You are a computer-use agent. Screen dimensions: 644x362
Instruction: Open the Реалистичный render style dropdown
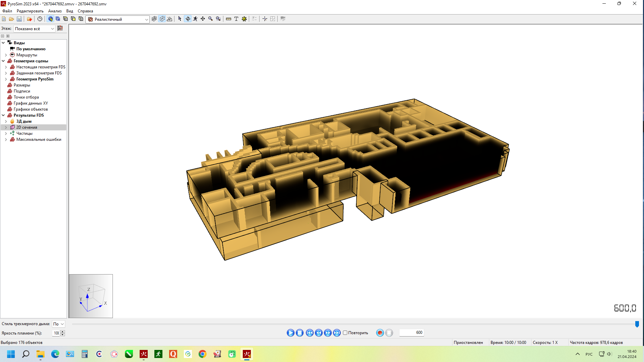point(118,19)
